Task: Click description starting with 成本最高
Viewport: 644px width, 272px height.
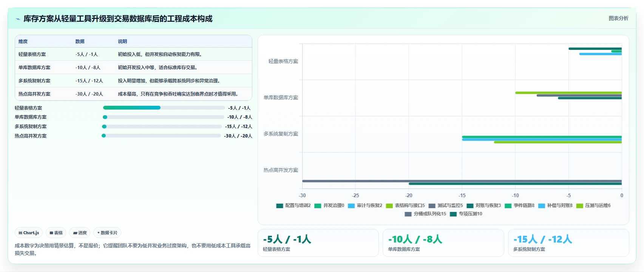Action: pos(179,94)
